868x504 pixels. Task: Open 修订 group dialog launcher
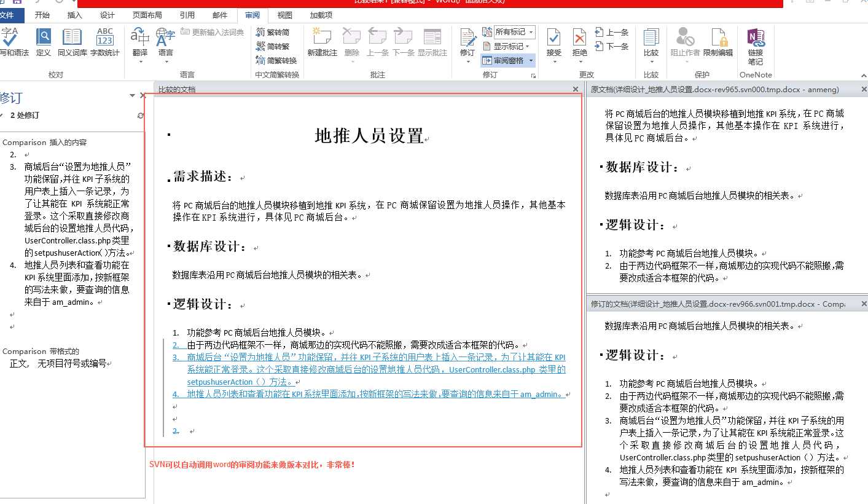click(x=533, y=76)
